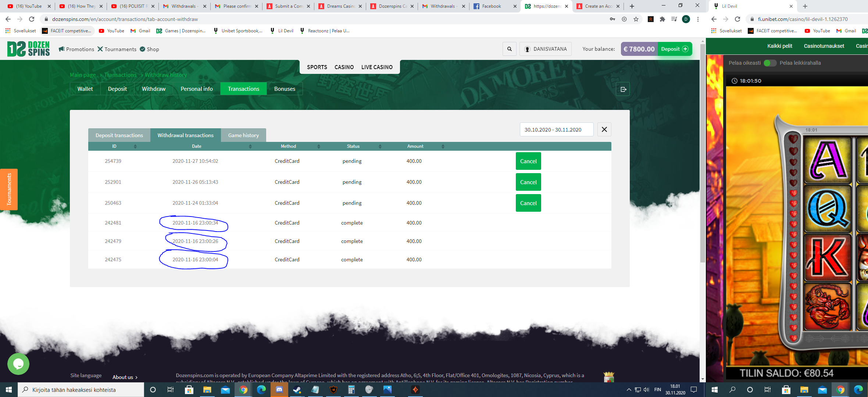The height and width of the screenshot is (397, 868).
Task: Open the Shop link
Action: pyautogui.click(x=149, y=49)
